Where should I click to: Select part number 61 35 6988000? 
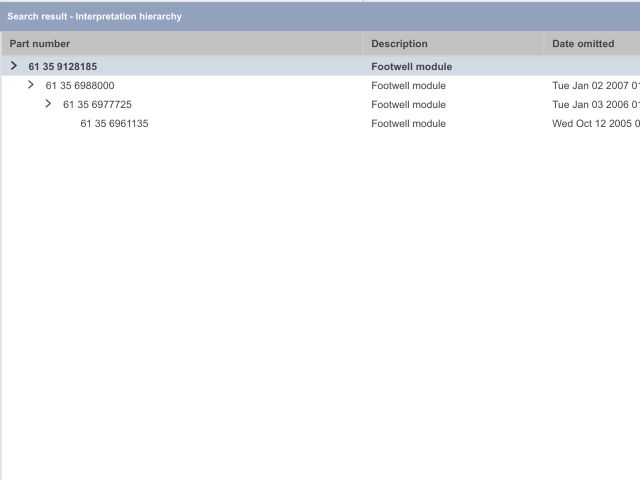coord(80,86)
